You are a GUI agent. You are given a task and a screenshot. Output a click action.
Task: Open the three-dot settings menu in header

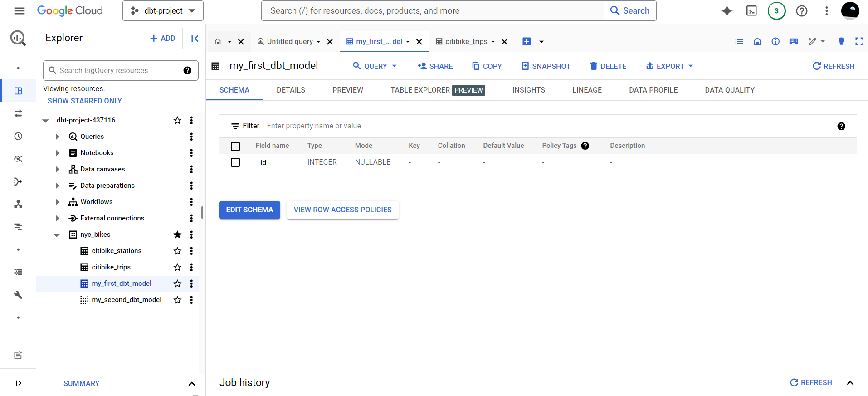pos(827,11)
